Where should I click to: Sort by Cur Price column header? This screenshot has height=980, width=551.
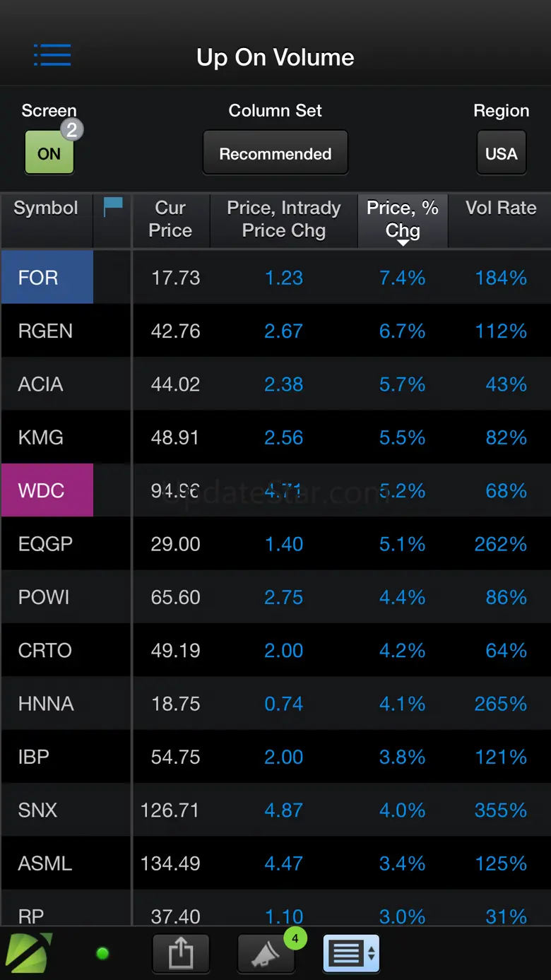(x=170, y=219)
